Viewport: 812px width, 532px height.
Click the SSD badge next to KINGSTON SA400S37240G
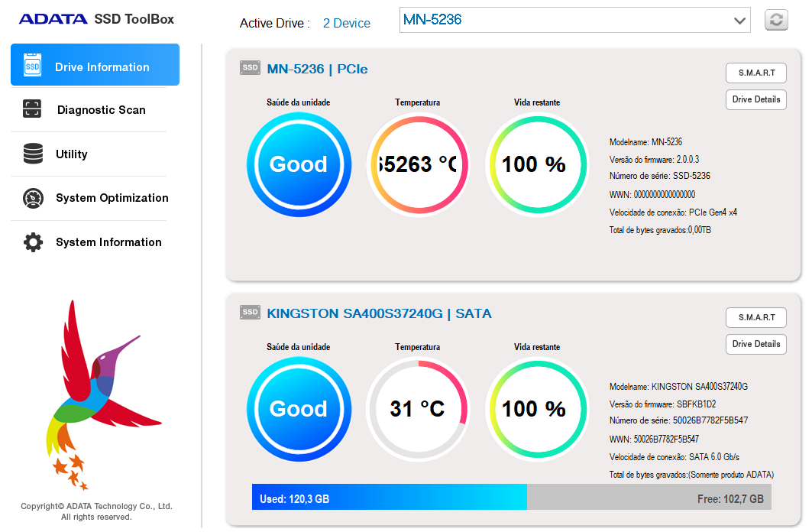coord(250,313)
